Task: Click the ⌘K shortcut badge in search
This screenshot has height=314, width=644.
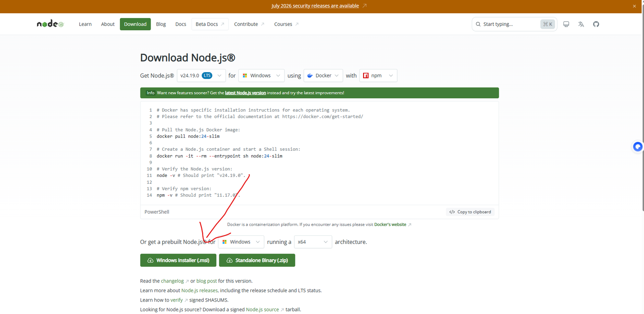Action: click(548, 24)
